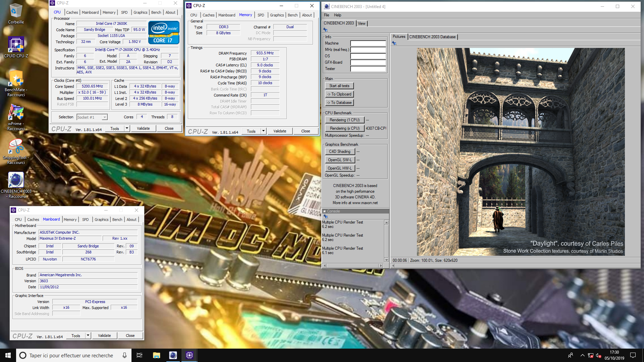Run Rendering (x CPU) benchmark
The height and width of the screenshot is (362, 644).
[344, 128]
